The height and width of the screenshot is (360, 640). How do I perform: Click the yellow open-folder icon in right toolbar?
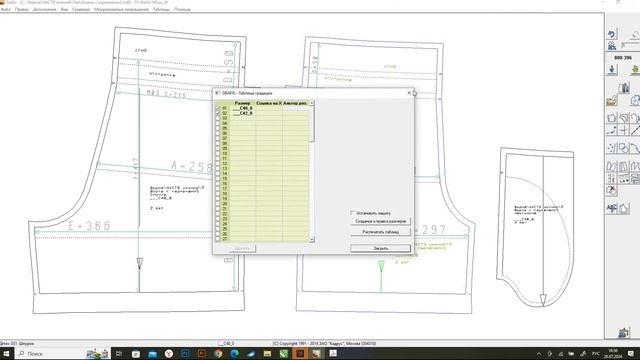click(x=611, y=100)
